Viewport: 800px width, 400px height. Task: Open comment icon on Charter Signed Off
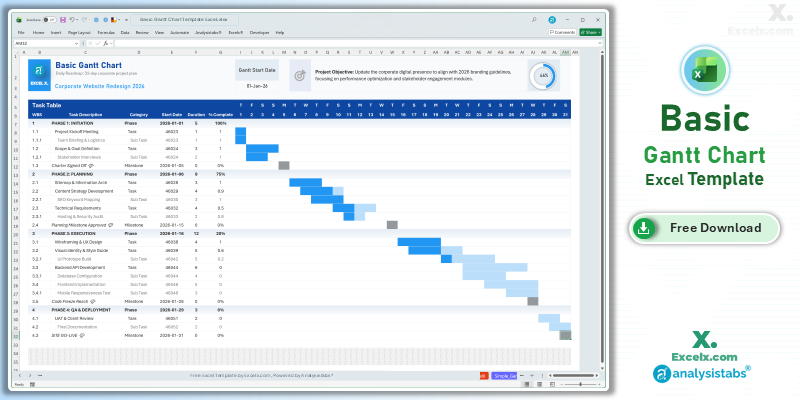pyautogui.click(x=91, y=165)
